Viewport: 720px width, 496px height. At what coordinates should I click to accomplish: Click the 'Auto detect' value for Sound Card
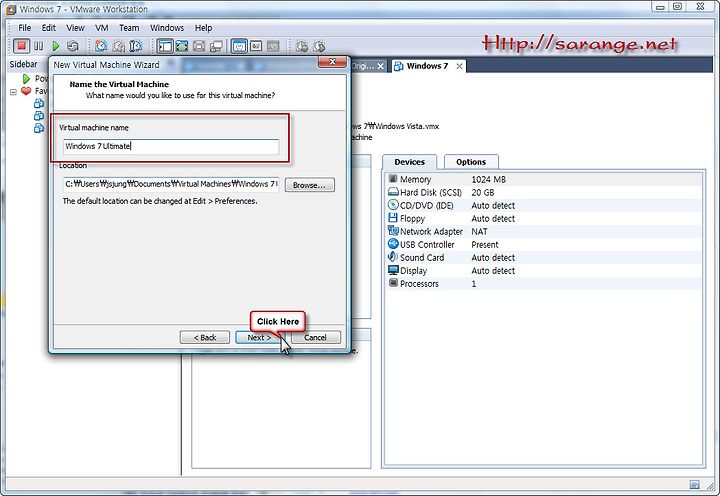click(x=493, y=258)
